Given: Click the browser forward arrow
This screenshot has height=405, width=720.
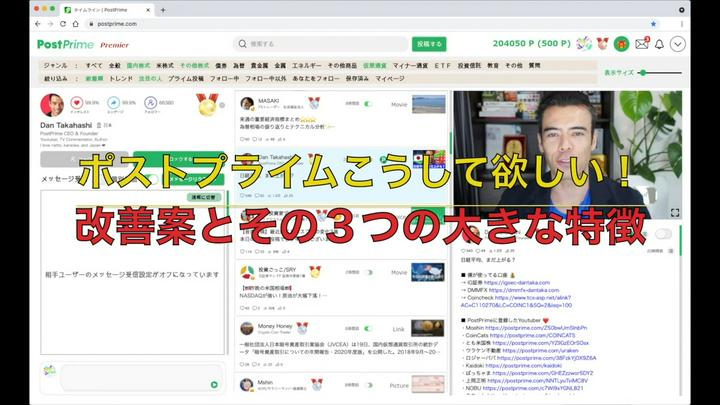Looking at the screenshot, I should pyautogui.click(x=50, y=24).
